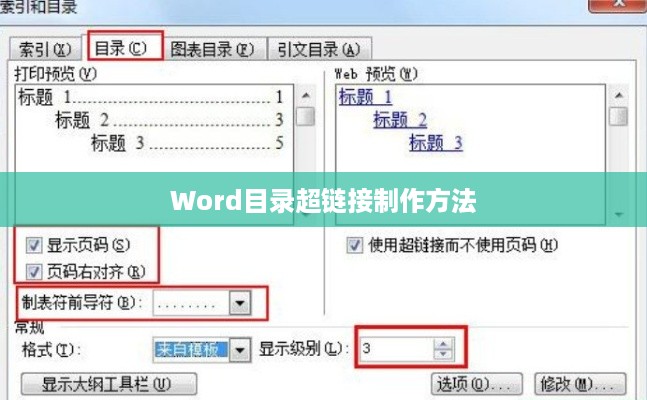The width and height of the screenshot is (647, 400).
Task: Click the 标题 2 link in Web preview
Action: click(x=400, y=120)
